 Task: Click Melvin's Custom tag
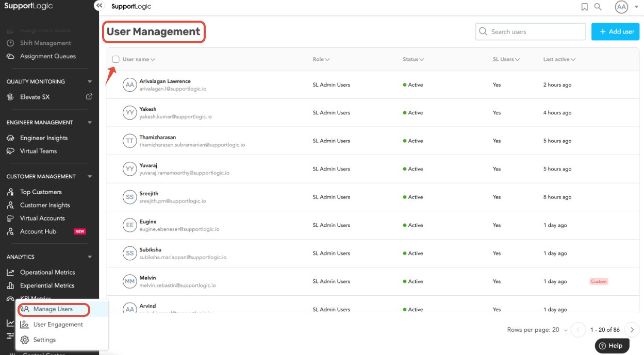pyautogui.click(x=599, y=281)
